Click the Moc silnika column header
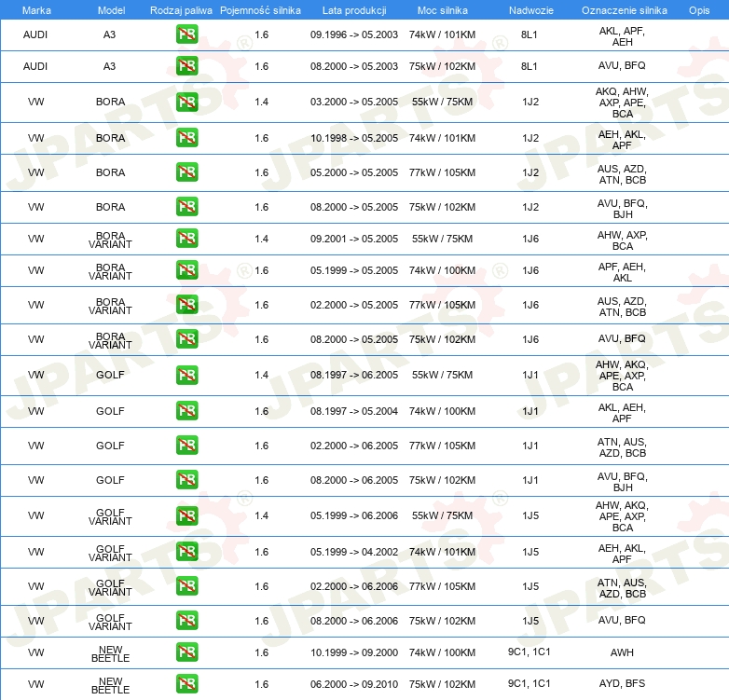 pyautogui.click(x=443, y=10)
